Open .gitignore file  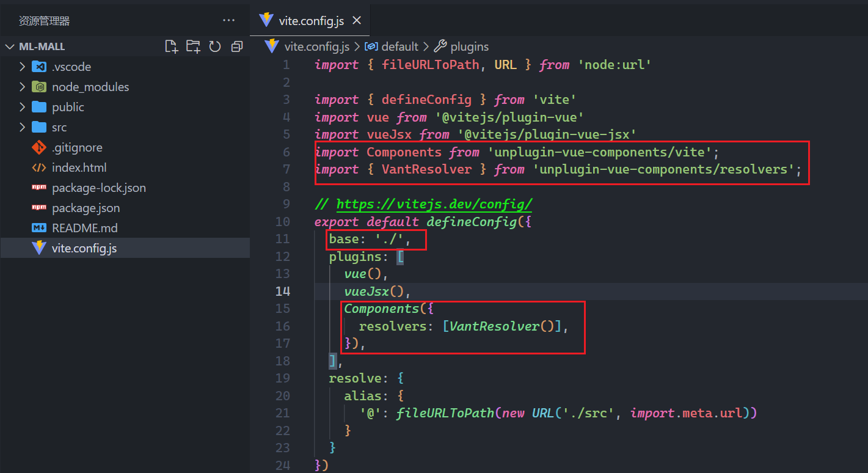[x=125, y=147]
